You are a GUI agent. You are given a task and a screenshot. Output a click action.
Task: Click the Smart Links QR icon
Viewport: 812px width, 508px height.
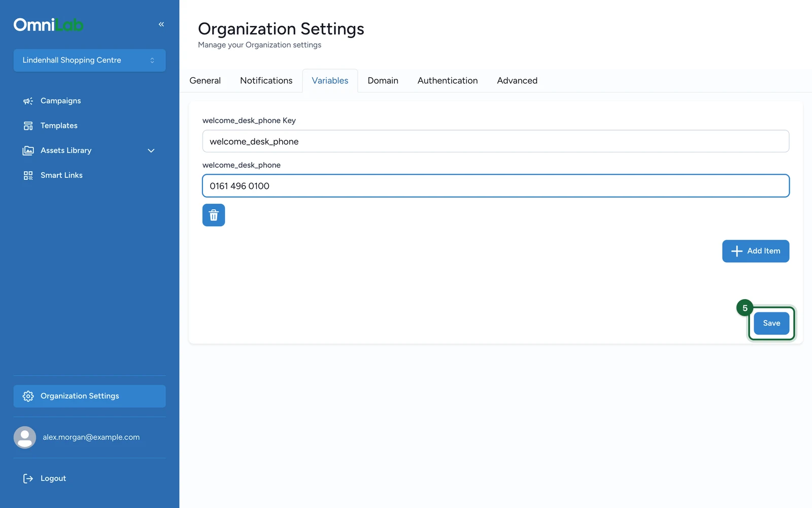point(28,176)
